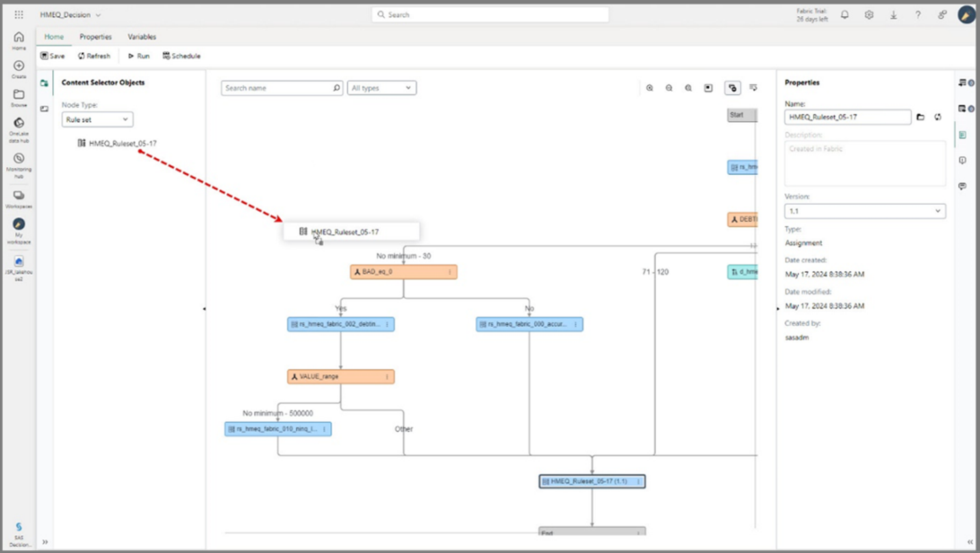Click the fit-to-screen diagram icon
Image resolution: width=980 pixels, height=553 pixels.
coord(709,88)
